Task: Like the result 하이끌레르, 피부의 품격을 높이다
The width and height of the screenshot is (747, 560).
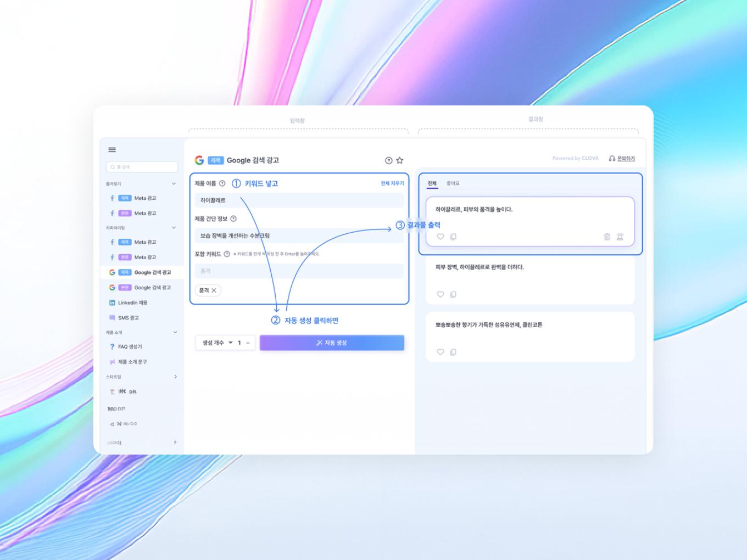Action: [x=440, y=237]
